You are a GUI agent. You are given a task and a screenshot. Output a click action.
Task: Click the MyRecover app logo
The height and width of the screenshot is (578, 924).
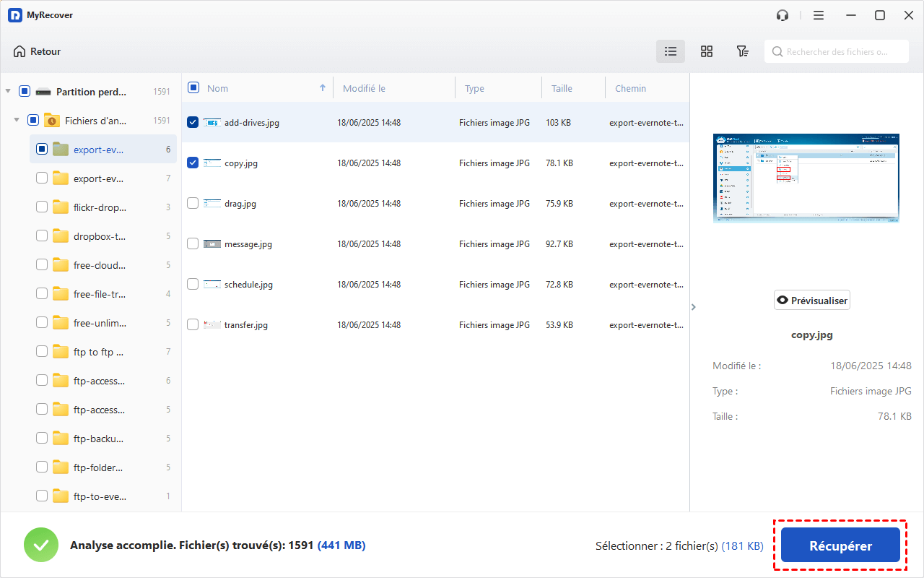pyautogui.click(x=15, y=15)
